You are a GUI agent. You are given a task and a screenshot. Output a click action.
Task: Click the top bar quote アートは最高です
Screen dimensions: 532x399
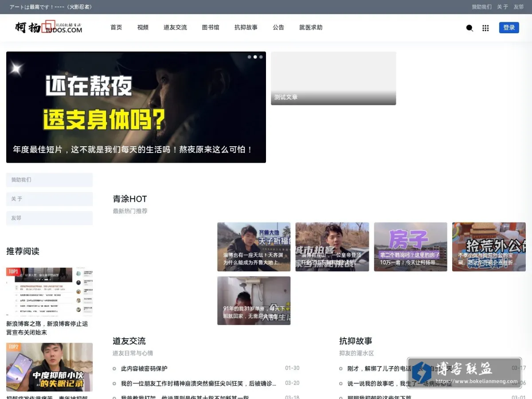[51, 7]
